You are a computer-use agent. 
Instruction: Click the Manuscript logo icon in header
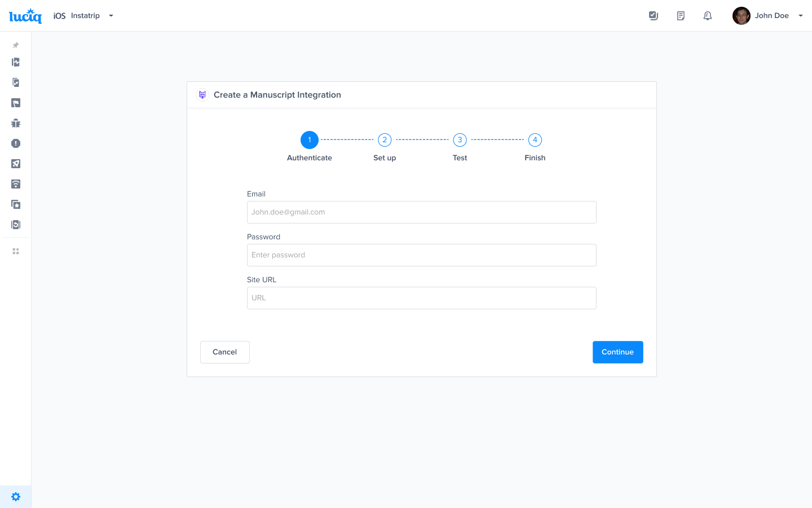point(202,95)
